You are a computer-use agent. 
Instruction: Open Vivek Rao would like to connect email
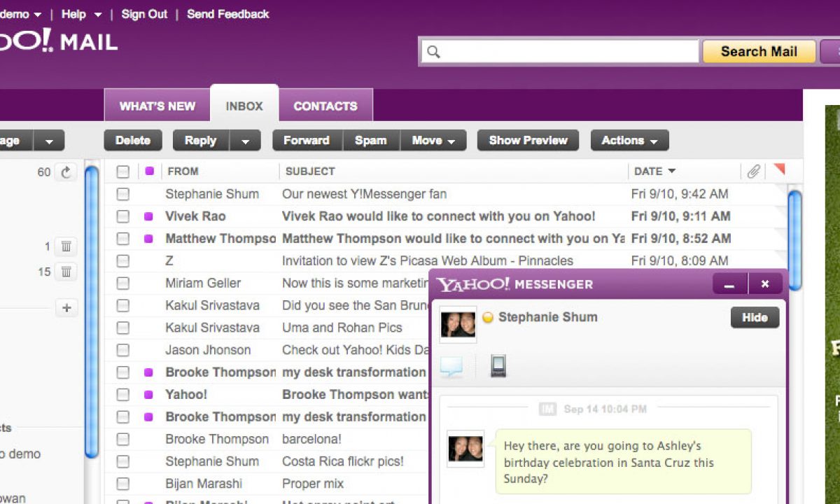[x=439, y=216]
